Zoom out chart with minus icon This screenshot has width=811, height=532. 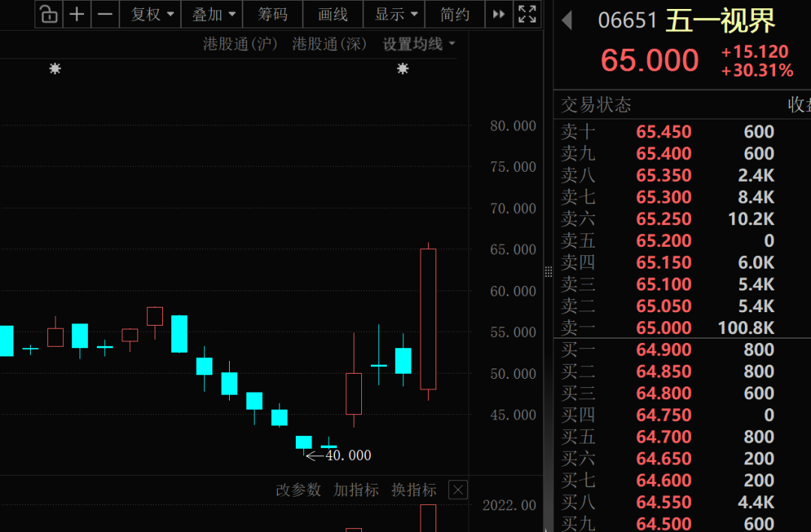click(x=105, y=14)
